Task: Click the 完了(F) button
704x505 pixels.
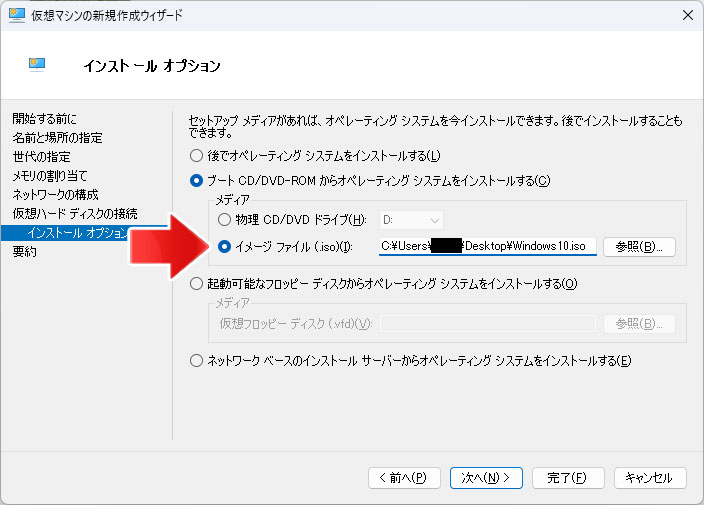Action: [x=568, y=478]
